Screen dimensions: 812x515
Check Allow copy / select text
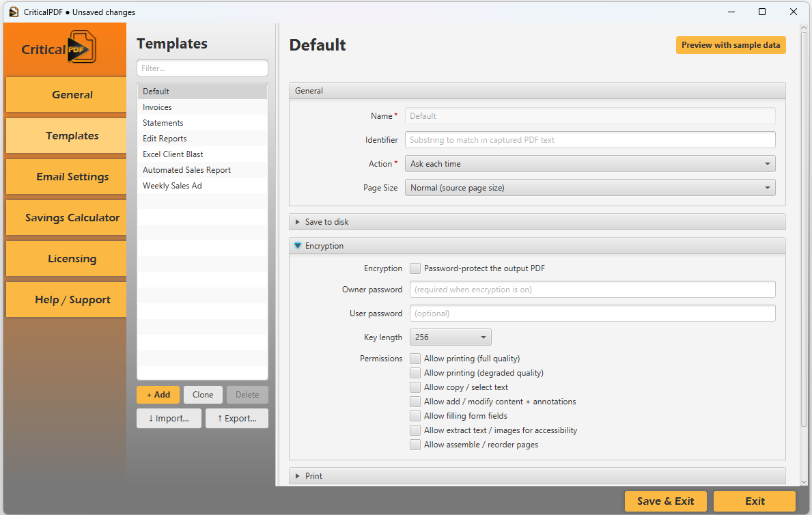[415, 387]
